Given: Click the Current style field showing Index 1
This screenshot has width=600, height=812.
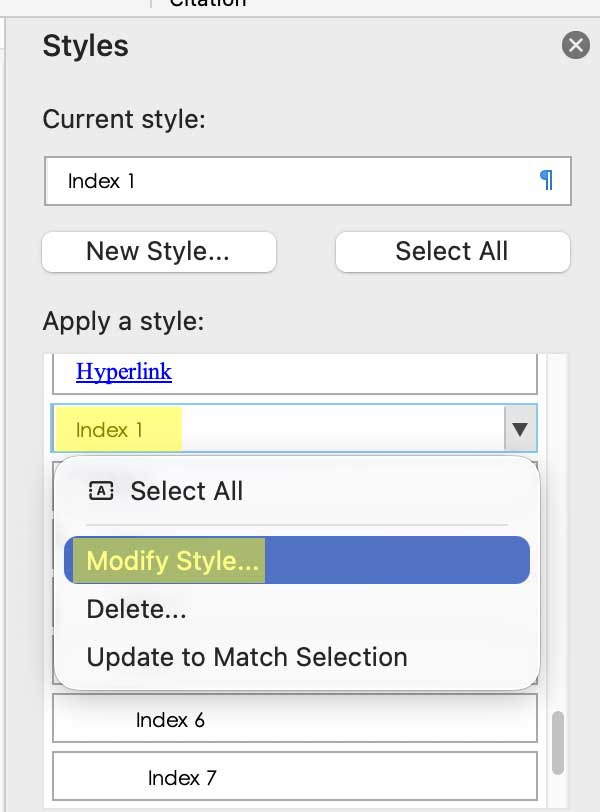Looking at the screenshot, I should 290,181.
